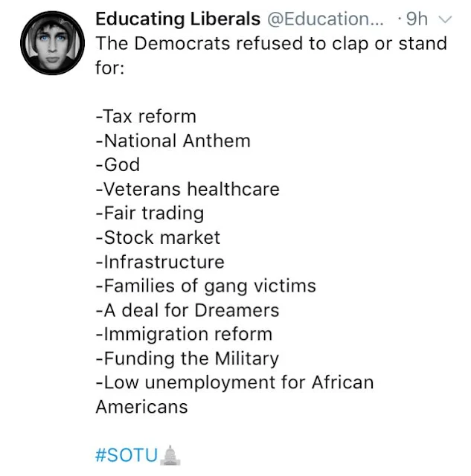Click the "-God" line of the tweet
This screenshot has height=476, width=471.
point(118,164)
